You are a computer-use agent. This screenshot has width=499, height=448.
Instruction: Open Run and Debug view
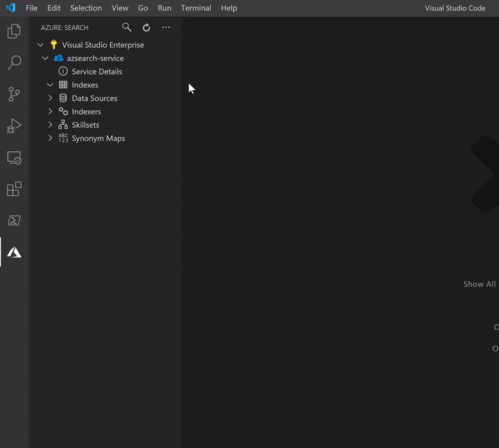(14, 126)
